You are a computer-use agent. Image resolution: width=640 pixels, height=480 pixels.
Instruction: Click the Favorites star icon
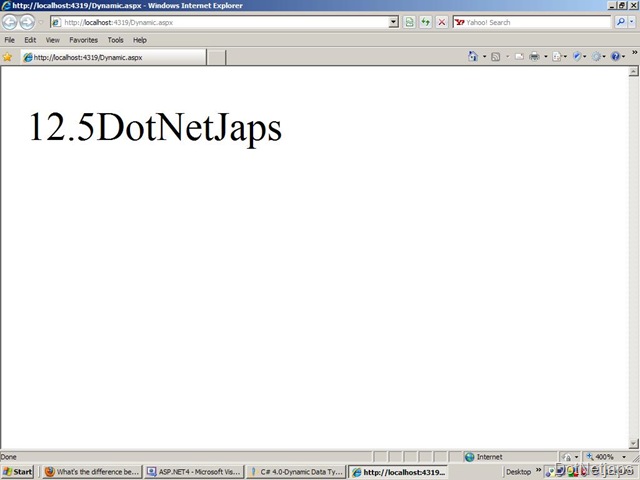click(7, 57)
